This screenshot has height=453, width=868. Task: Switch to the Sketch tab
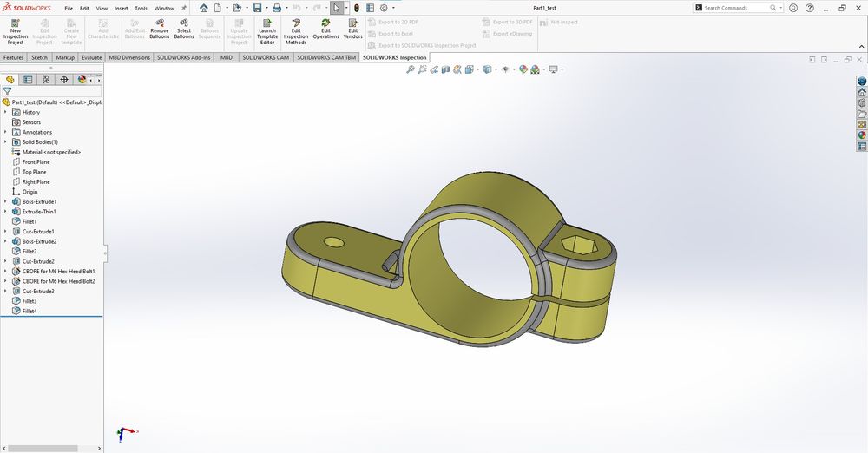[40, 57]
